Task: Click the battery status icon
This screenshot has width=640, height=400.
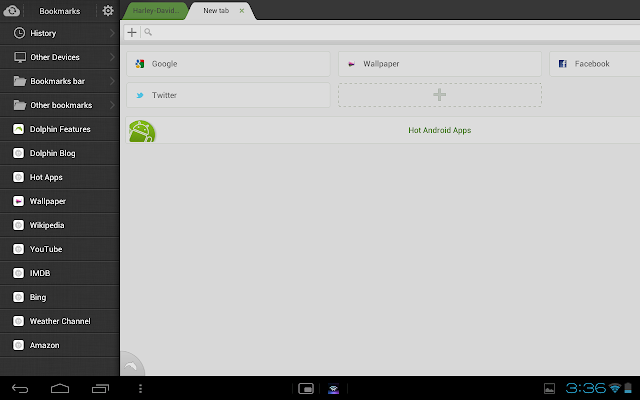Action: click(628, 388)
